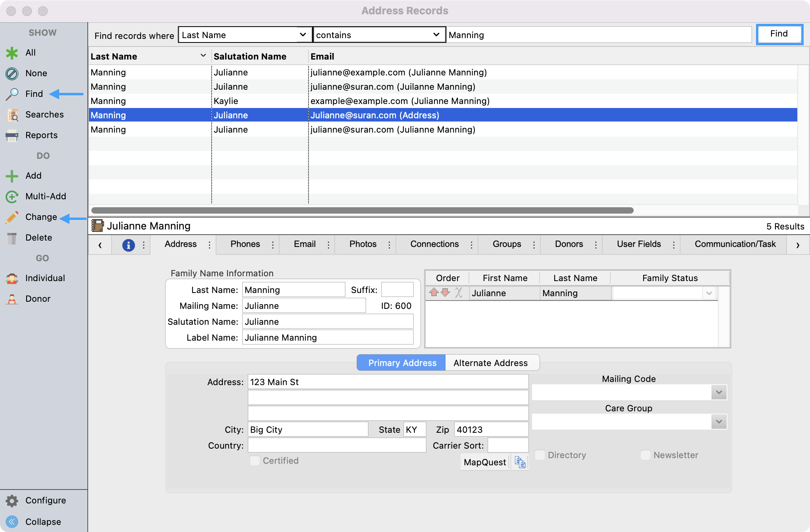Viewport: 810px width, 532px height.
Task: Select the Alternate Address tab
Action: pyautogui.click(x=490, y=363)
